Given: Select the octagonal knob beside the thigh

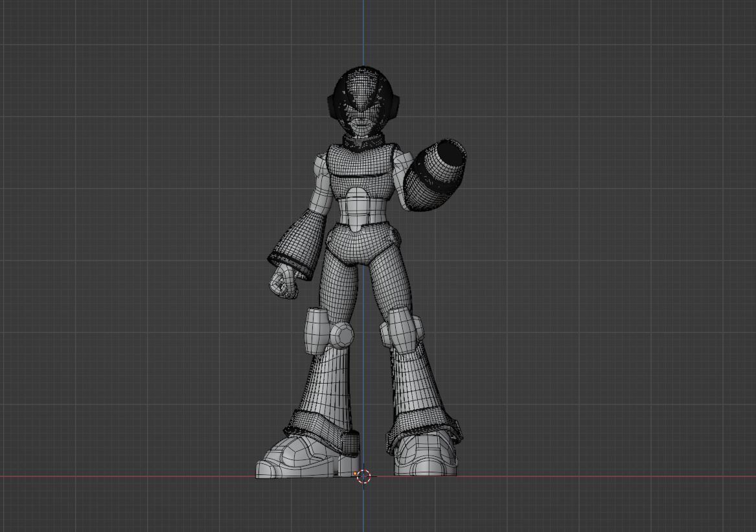Looking at the screenshot, I should [x=342, y=335].
